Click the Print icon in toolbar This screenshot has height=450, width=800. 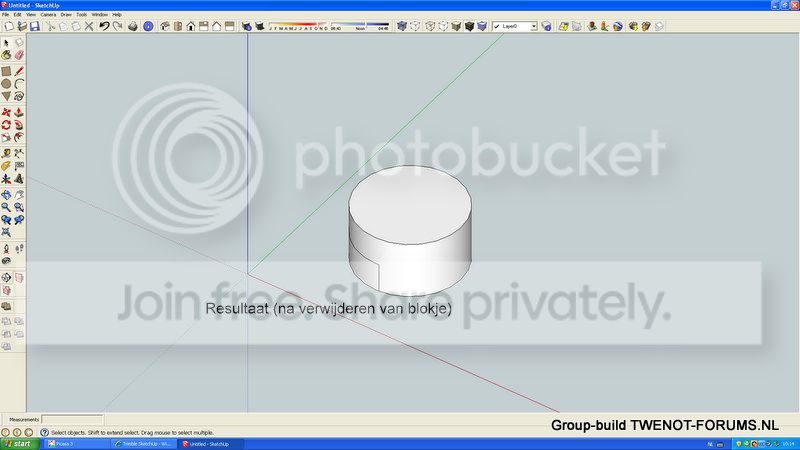[133, 26]
